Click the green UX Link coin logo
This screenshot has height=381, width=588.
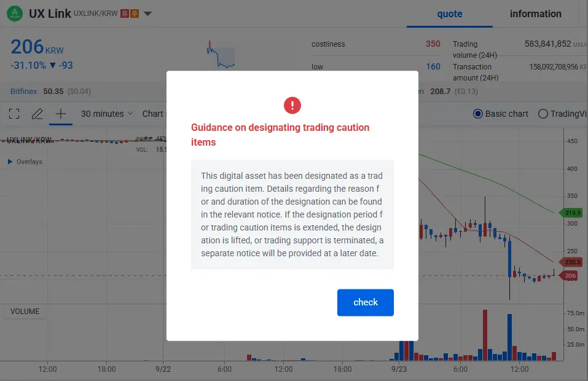coord(17,14)
